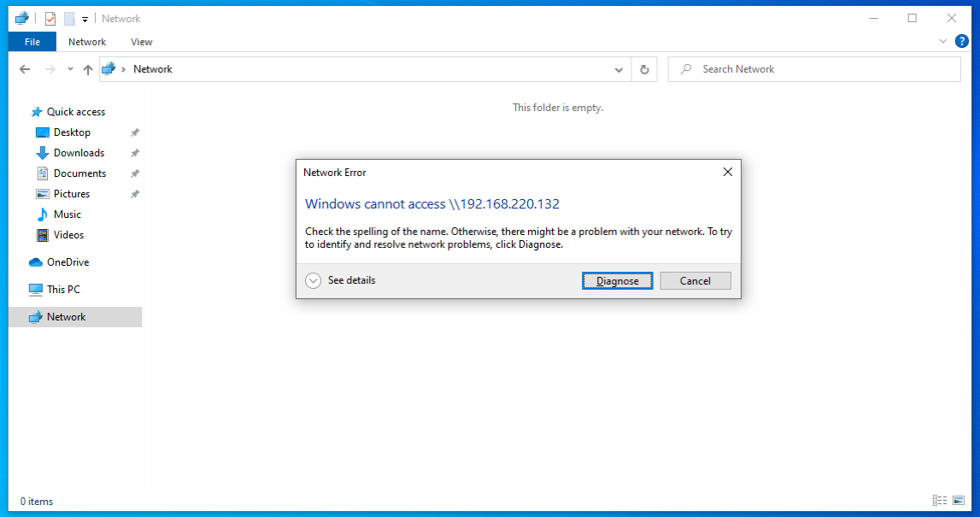Open the File menu tab
Viewport: 980px width, 517px height.
point(32,42)
